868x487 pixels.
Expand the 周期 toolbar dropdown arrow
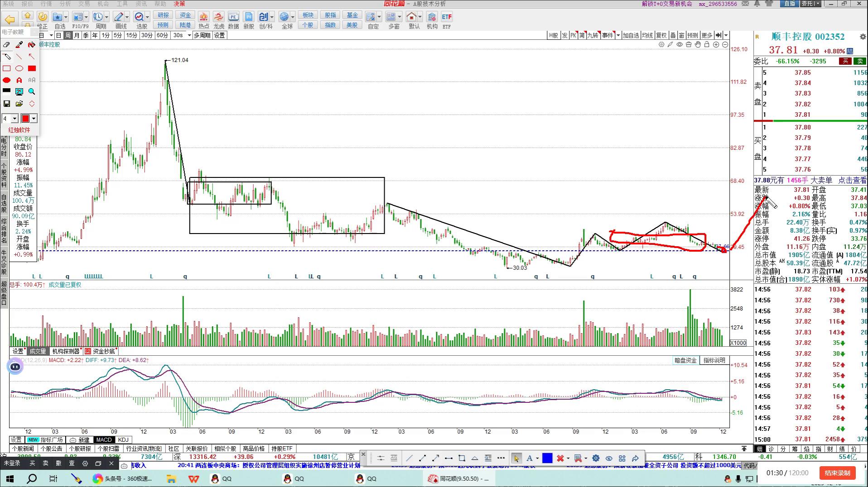106,17
